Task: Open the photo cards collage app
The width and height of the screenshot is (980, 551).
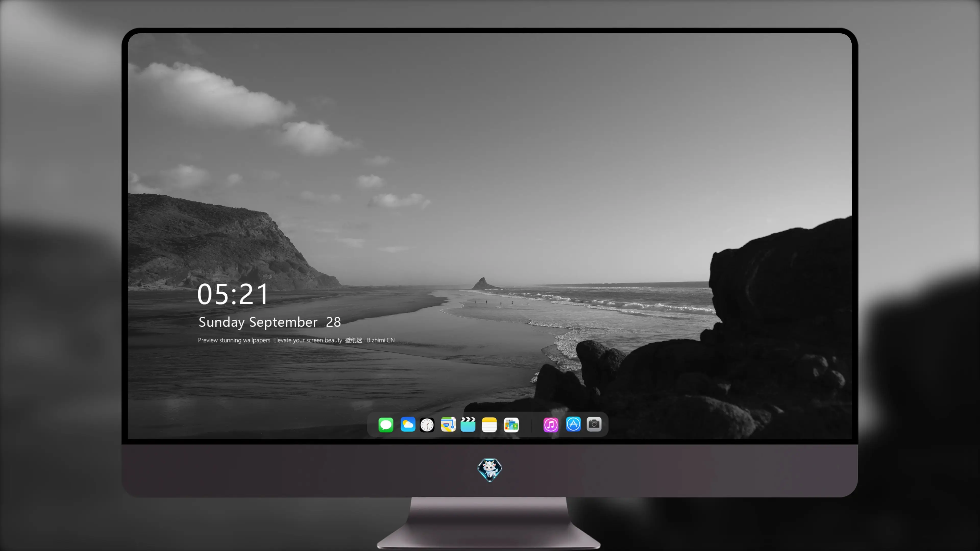Action: point(511,425)
